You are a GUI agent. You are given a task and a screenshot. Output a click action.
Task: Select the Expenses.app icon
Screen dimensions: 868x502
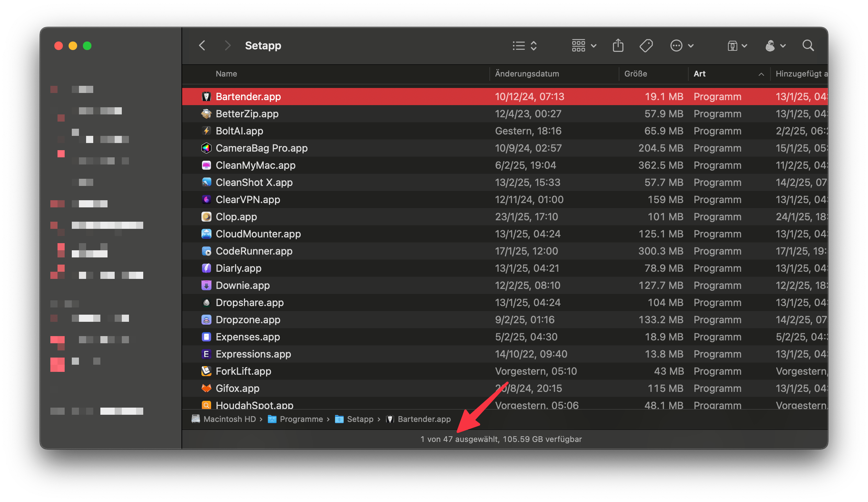(206, 337)
